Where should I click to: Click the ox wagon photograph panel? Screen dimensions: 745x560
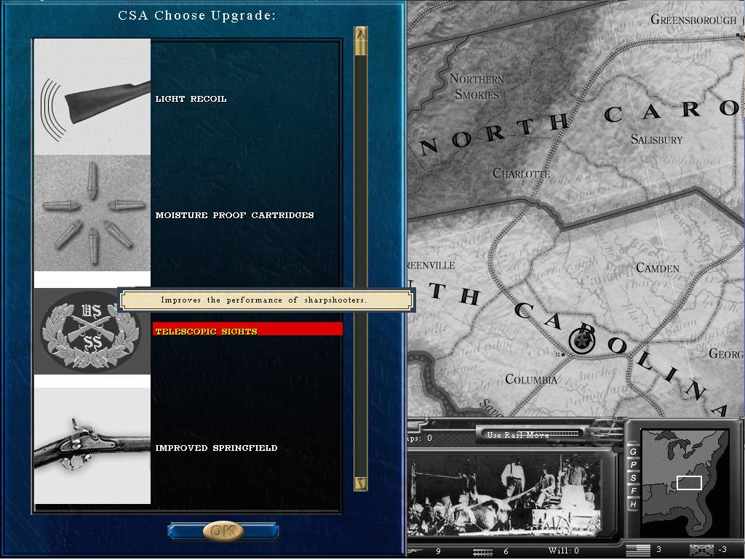(505, 494)
